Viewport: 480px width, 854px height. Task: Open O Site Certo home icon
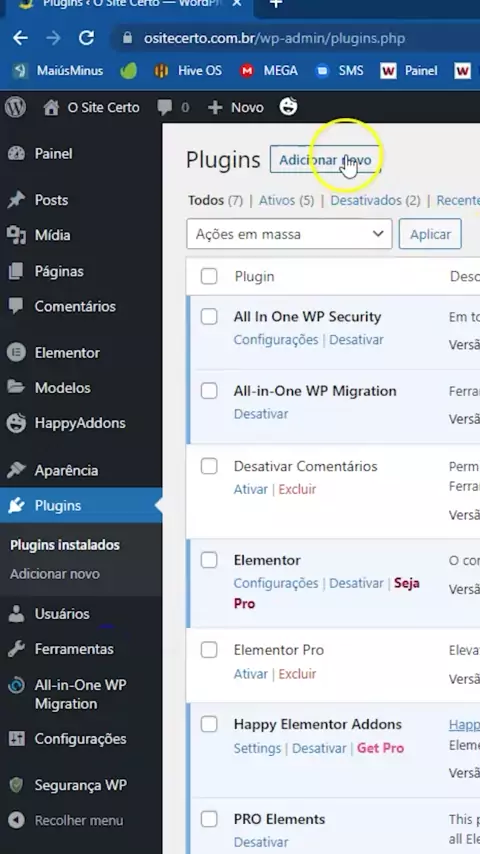tap(51, 107)
